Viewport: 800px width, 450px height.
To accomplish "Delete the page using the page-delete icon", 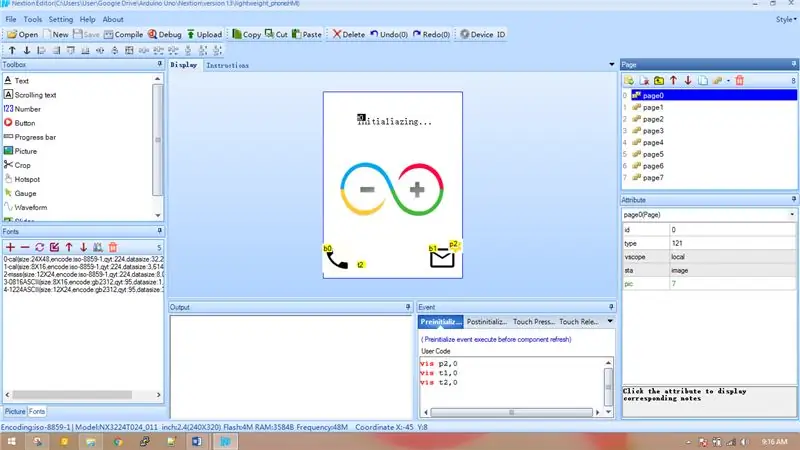I will click(644, 81).
